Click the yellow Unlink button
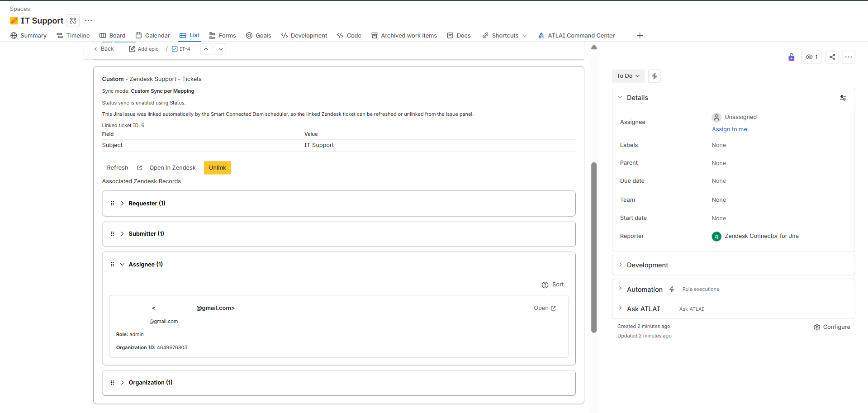 pyautogui.click(x=218, y=168)
